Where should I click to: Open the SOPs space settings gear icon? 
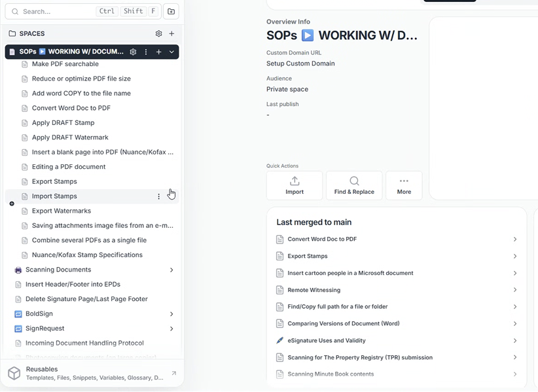133,52
